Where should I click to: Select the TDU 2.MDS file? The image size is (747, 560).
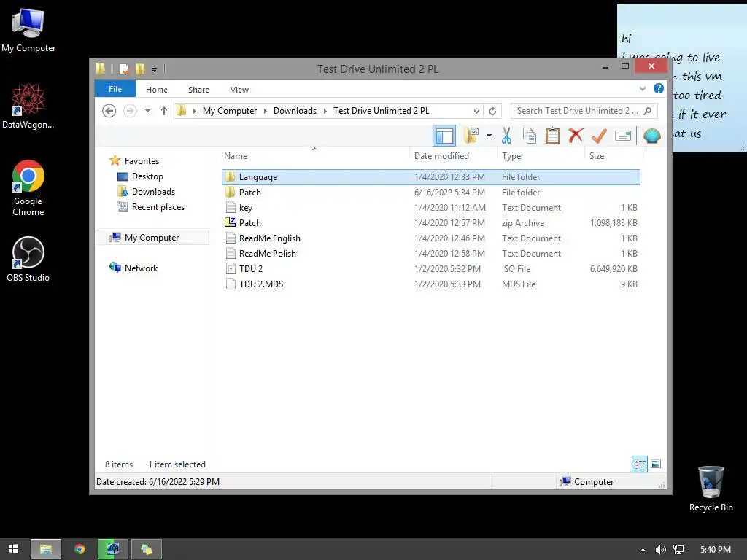click(x=431, y=284)
